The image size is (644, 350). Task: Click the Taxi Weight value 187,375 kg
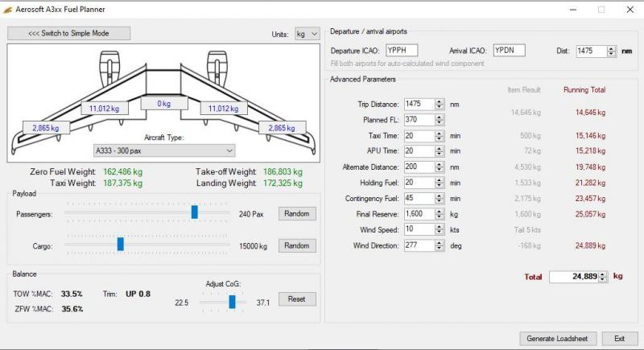point(123,183)
